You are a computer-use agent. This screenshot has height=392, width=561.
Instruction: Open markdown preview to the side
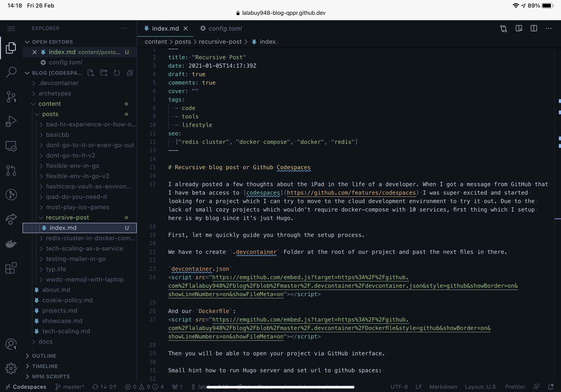[x=519, y=29]
